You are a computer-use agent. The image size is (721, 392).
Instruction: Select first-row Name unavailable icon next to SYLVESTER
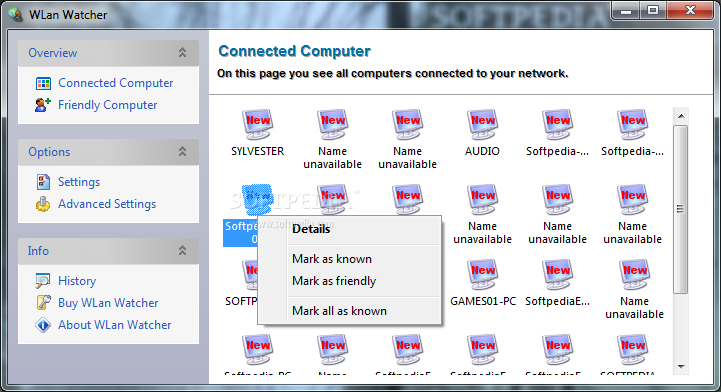point(332,125)
